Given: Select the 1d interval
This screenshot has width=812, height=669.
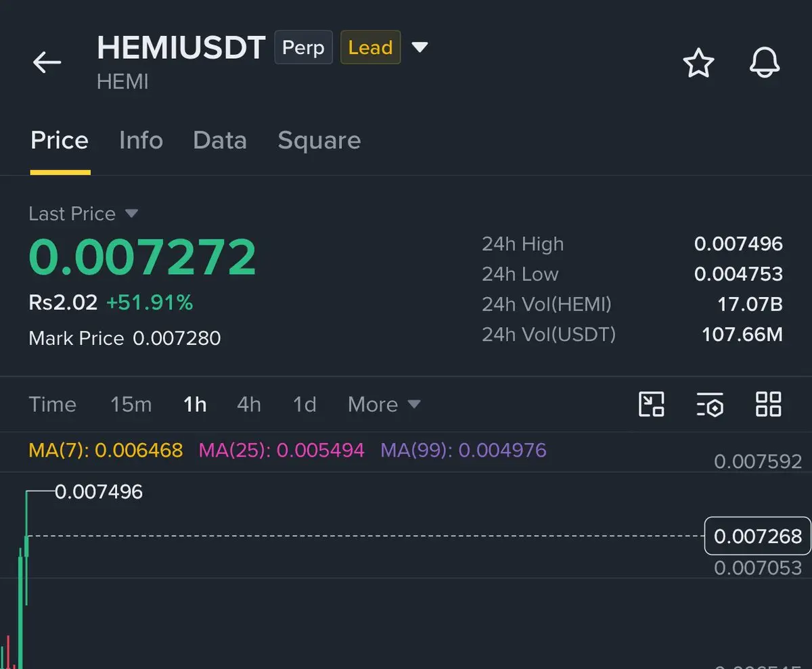Looking at the screenshot, I should tap(304, 405).
